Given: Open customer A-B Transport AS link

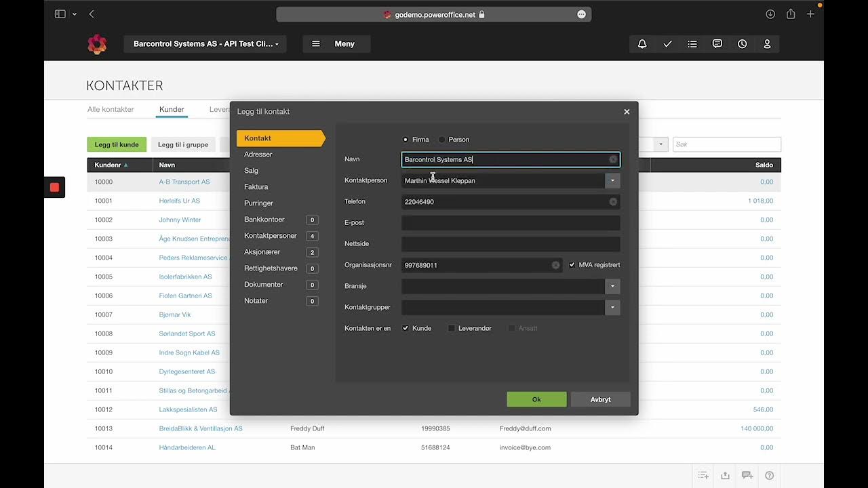Looking at the screenshot, I should [184, 182].
